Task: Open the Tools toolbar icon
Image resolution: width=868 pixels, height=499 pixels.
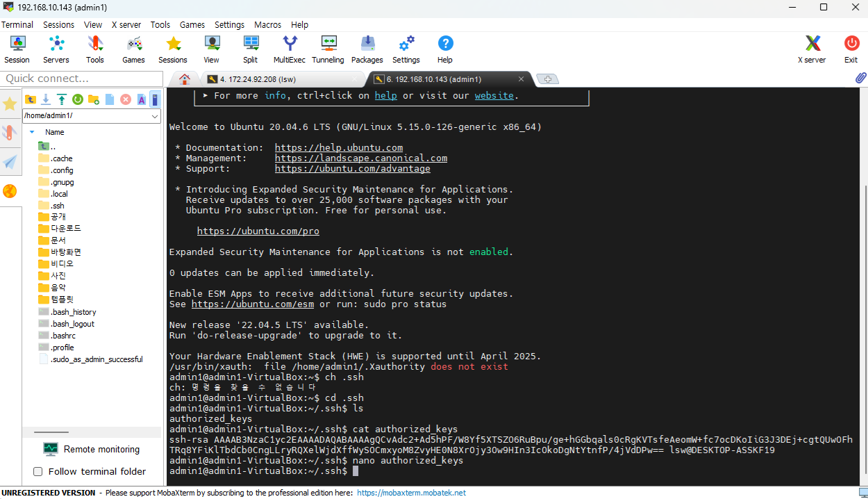Action: point(95,49)
